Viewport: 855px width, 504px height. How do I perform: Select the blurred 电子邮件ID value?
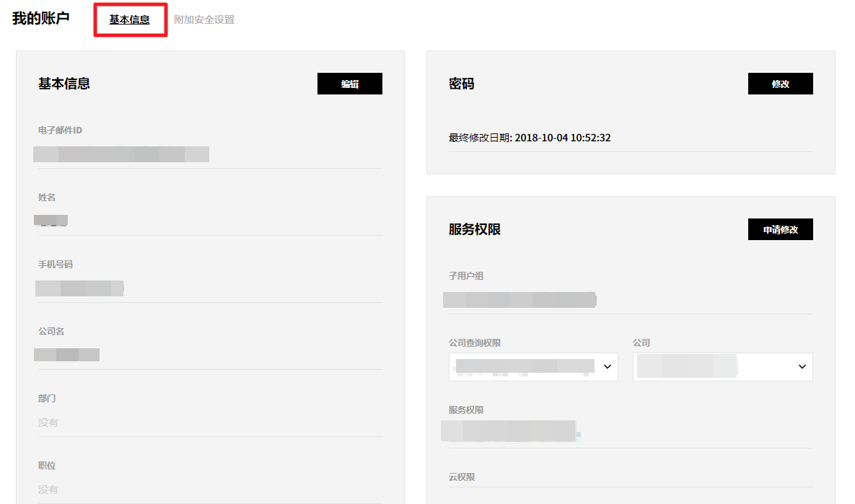coord(121,154)
